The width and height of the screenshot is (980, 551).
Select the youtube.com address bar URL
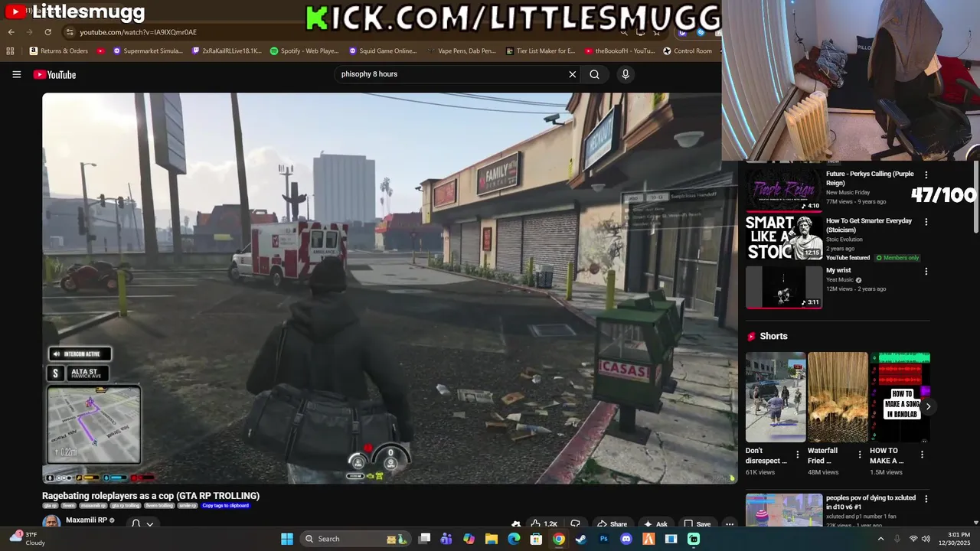[138, 32]
